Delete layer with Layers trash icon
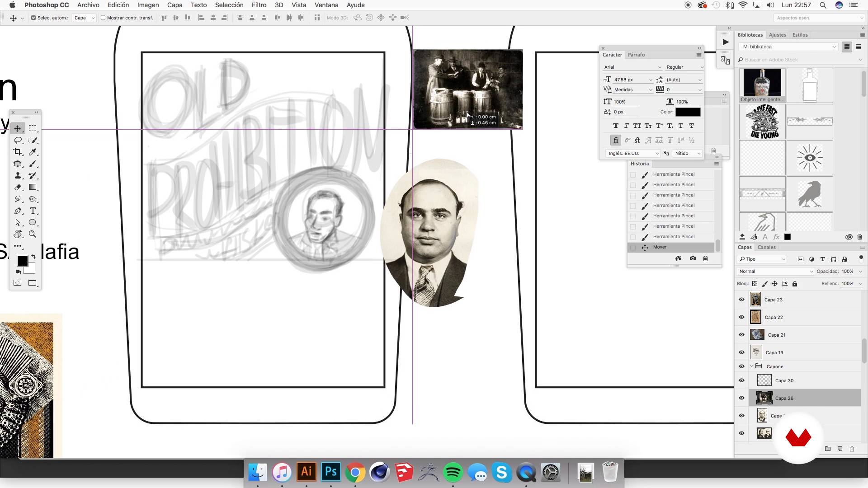The height and width of the screenshot is (488, 868). pos(852,449)
